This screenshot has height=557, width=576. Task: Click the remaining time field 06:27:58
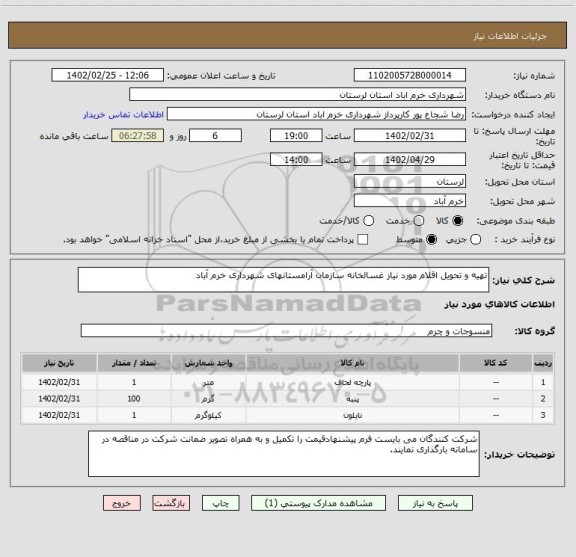pos(138,136)
